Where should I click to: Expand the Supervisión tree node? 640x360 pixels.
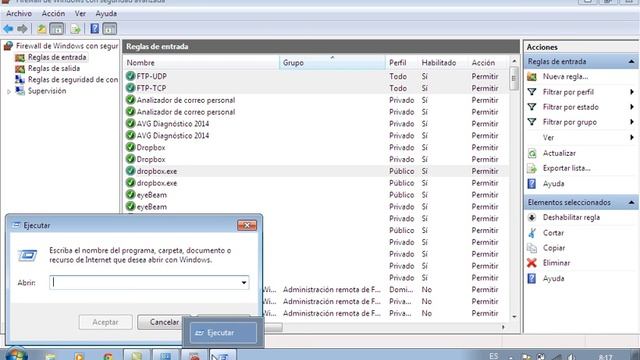click(x=9, y=91)
